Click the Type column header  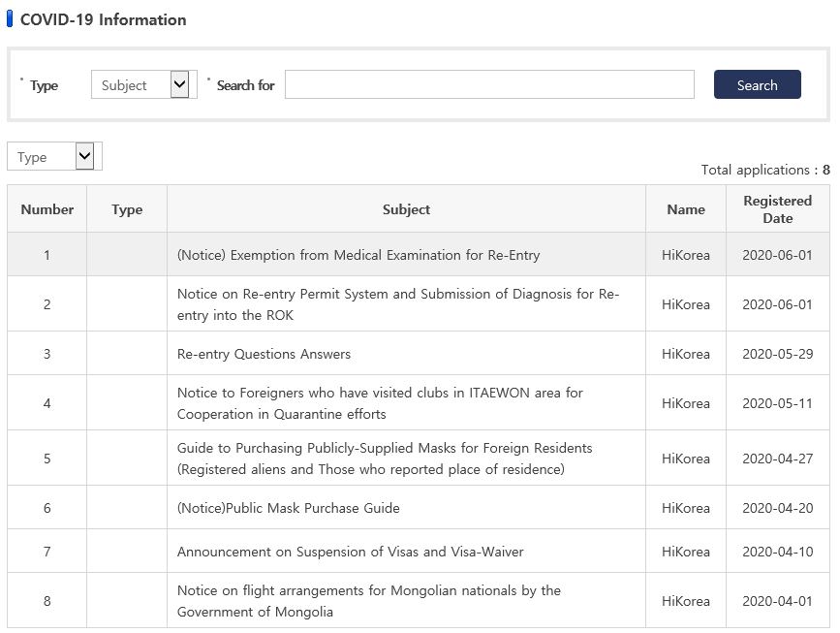tap(127, 209)
